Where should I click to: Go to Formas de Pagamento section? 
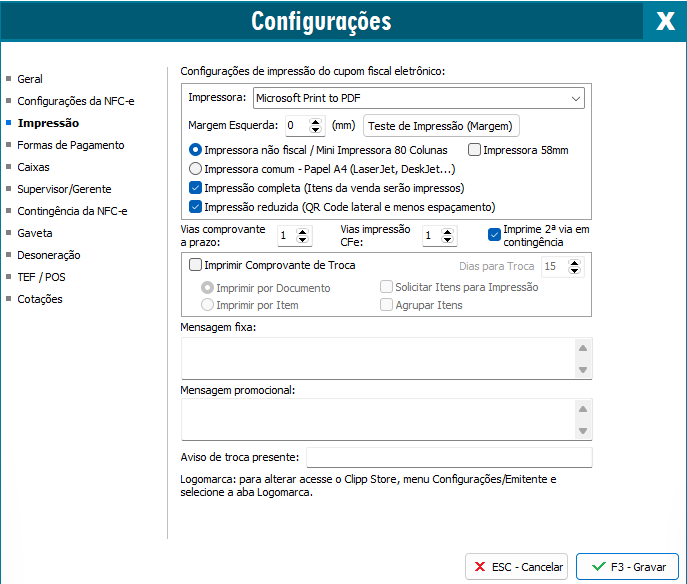pos(70,145)
